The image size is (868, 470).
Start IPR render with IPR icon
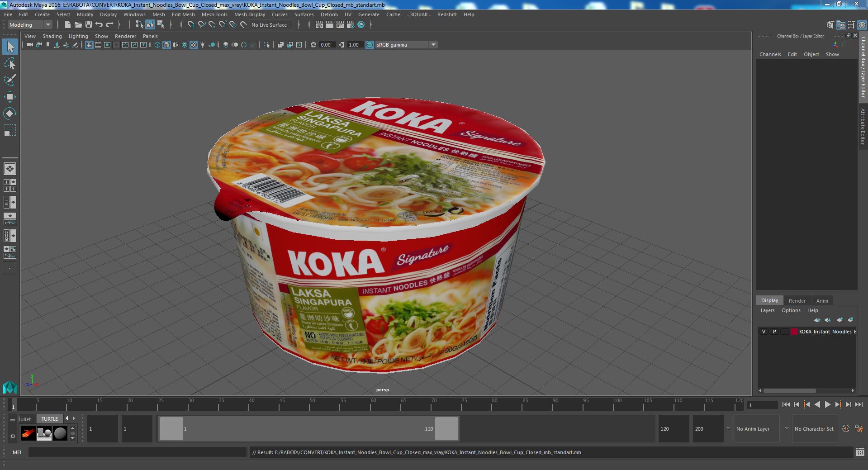click(x=340, y=25)
